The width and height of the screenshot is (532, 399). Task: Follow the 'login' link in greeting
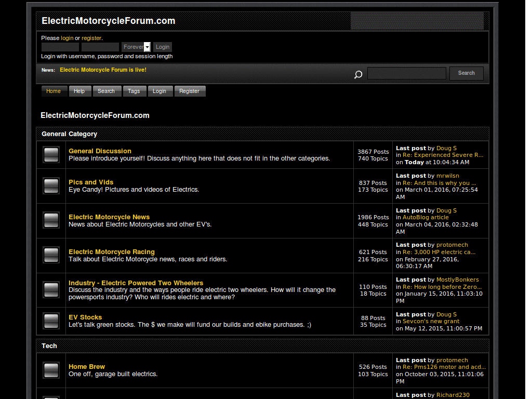click(x=67, y=38)
